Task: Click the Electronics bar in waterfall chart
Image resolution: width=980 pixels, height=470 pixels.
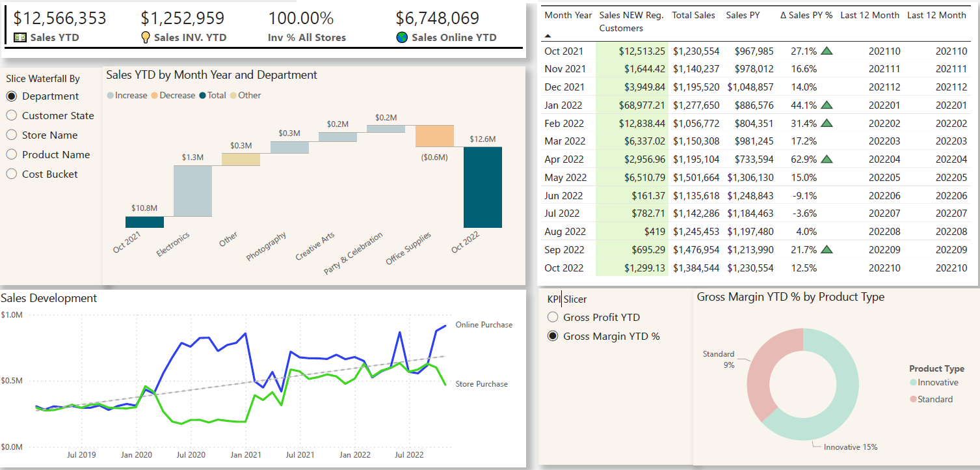Action: click(x=192, y=191)
